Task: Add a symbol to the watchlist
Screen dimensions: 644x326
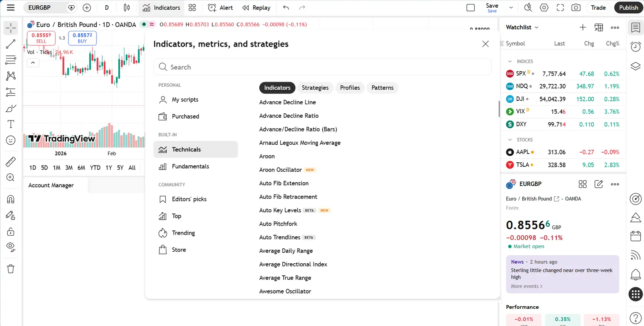Action: (x=582, y=27)
